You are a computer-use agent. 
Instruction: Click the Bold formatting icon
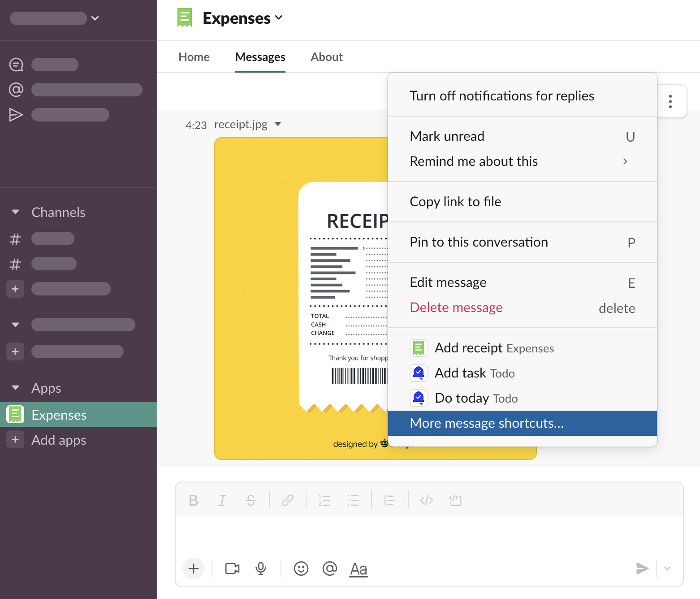[194, 500]
